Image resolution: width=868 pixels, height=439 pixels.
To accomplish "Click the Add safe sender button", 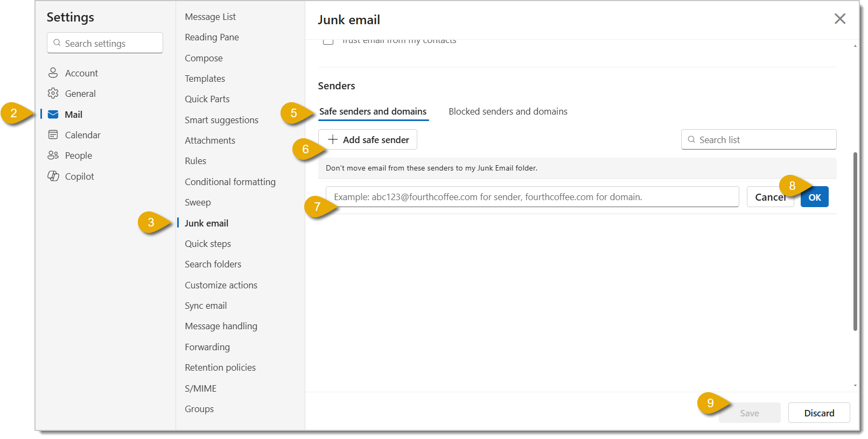I will pos(368,139).
